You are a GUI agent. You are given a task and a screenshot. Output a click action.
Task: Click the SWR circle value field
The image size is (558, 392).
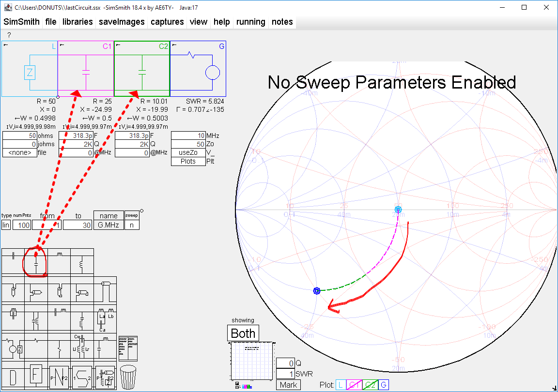[285, 374]
